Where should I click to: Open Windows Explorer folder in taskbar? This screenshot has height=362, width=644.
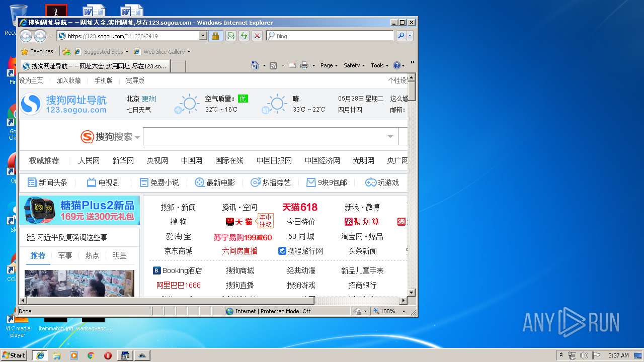point(56,355)
